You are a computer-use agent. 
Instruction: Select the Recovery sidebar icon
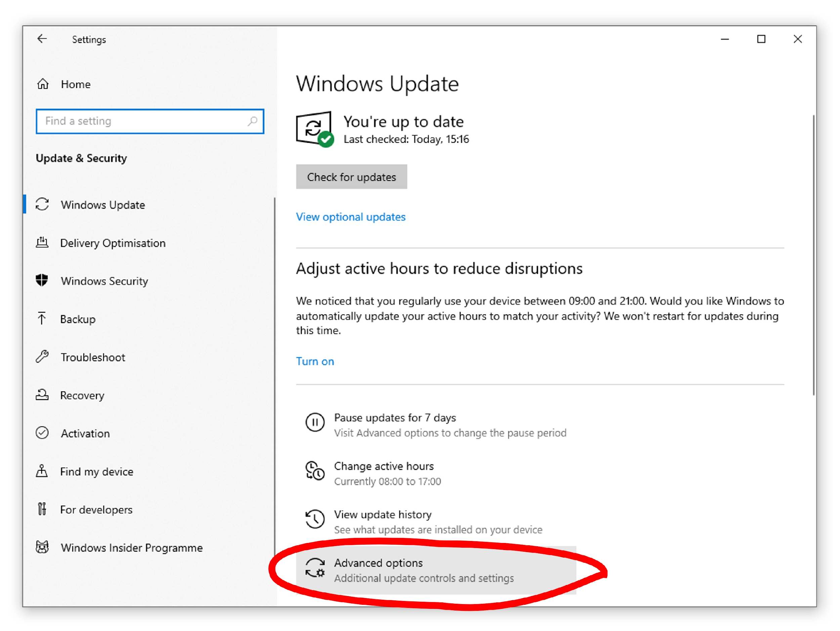[42, 395]
